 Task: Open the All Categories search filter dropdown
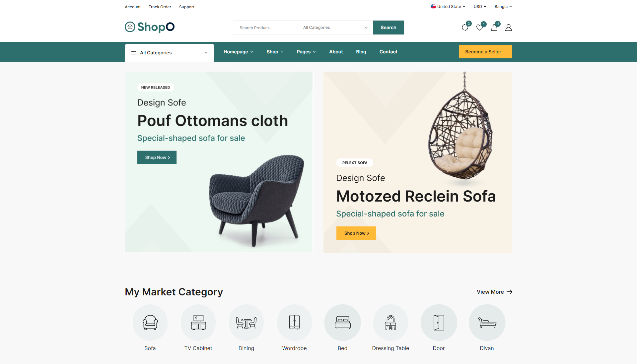tap(335, 28)
